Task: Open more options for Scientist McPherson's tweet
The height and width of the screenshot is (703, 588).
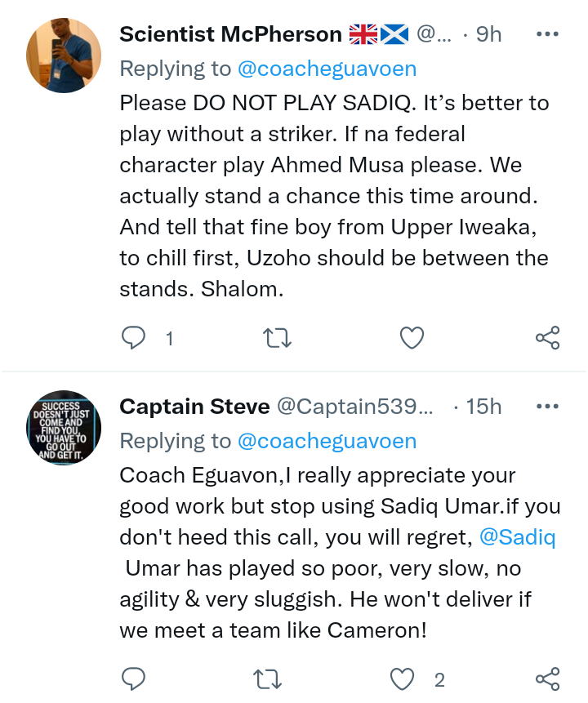Action: coord(546,34)
